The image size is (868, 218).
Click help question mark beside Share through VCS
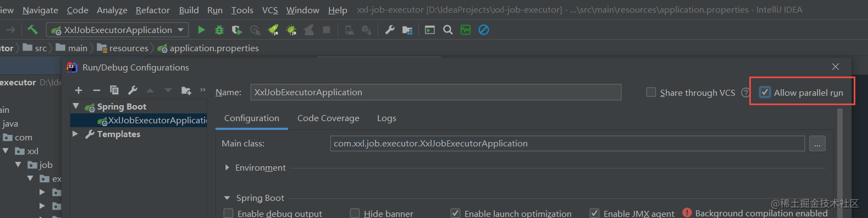point(745,92)
